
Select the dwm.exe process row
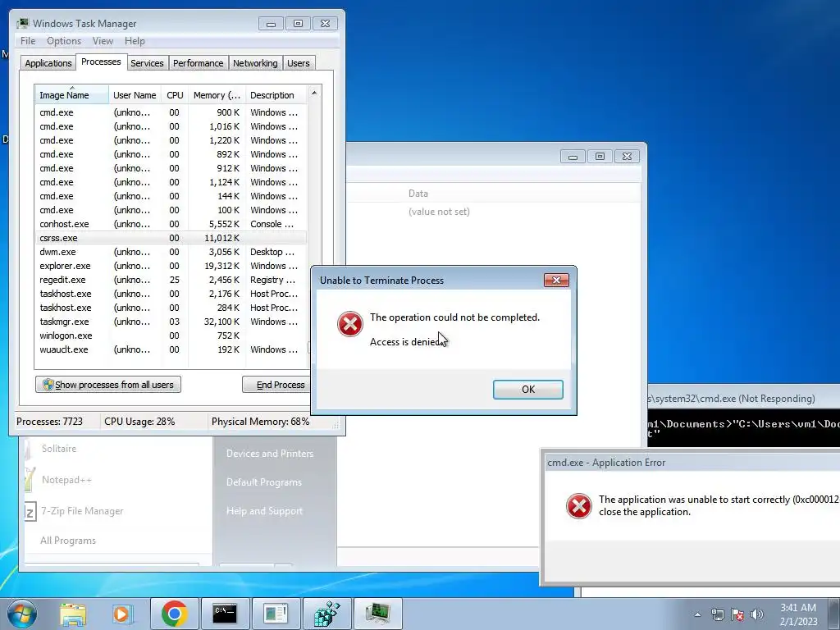[x=171, y=252]
